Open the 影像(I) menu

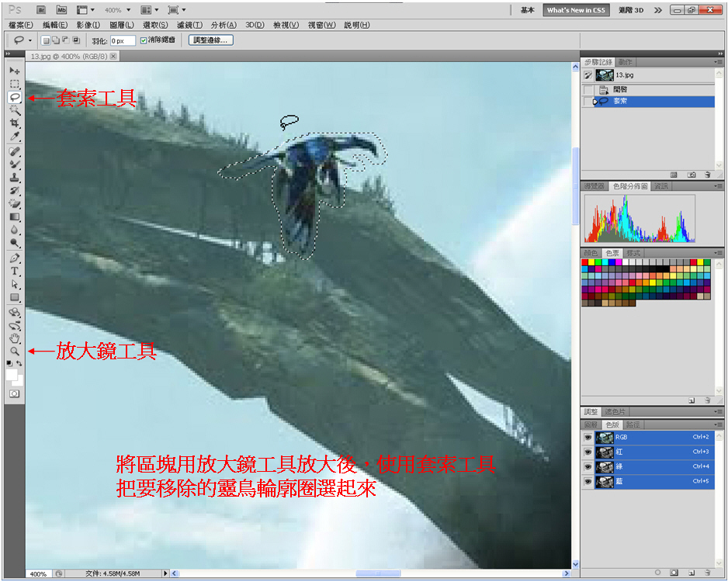click(88, 25)
